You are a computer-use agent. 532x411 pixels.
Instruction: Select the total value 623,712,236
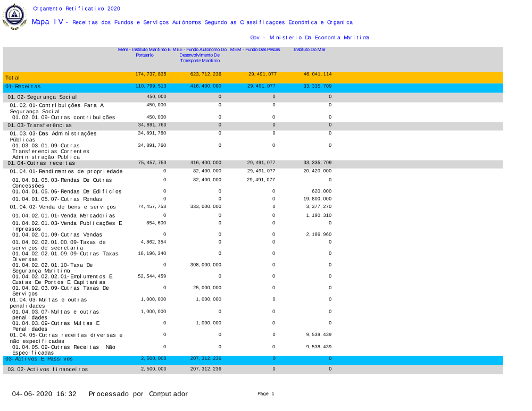[x=205, y=74]
